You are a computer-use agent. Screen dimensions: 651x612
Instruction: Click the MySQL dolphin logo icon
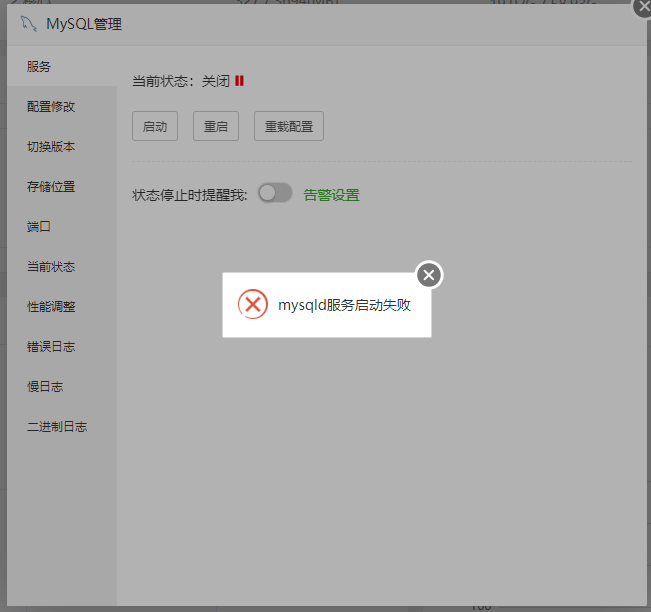(29, 24)
